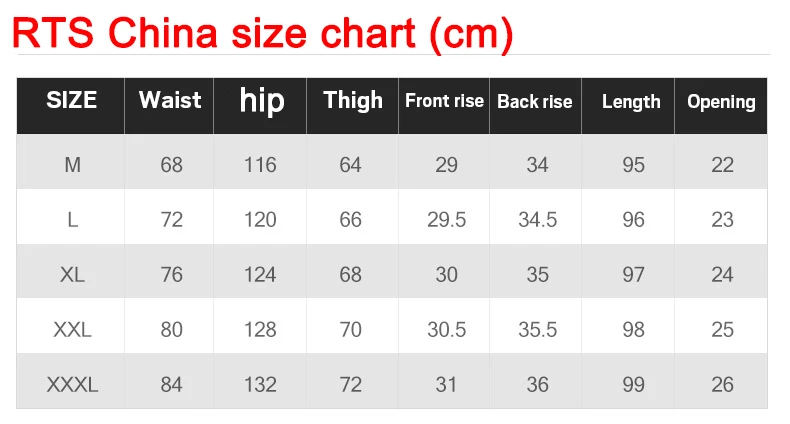Click the Opening column header
Screen dimensions: 790x424
click(721, 101)
